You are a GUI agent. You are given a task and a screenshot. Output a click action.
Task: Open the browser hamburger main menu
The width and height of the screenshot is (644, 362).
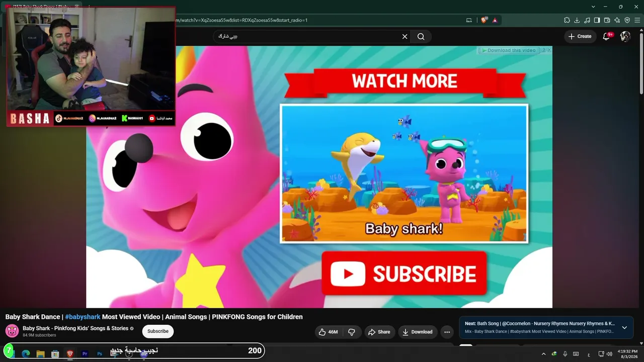pos(637,20)
